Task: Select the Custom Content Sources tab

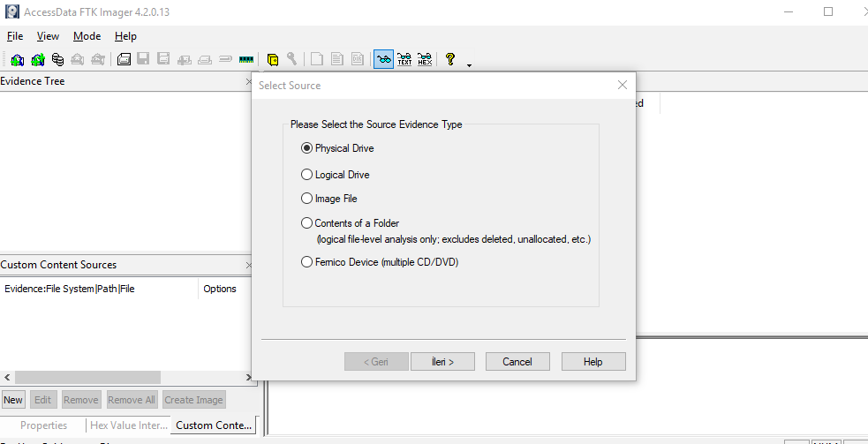Action: click(x=214, y=425)
